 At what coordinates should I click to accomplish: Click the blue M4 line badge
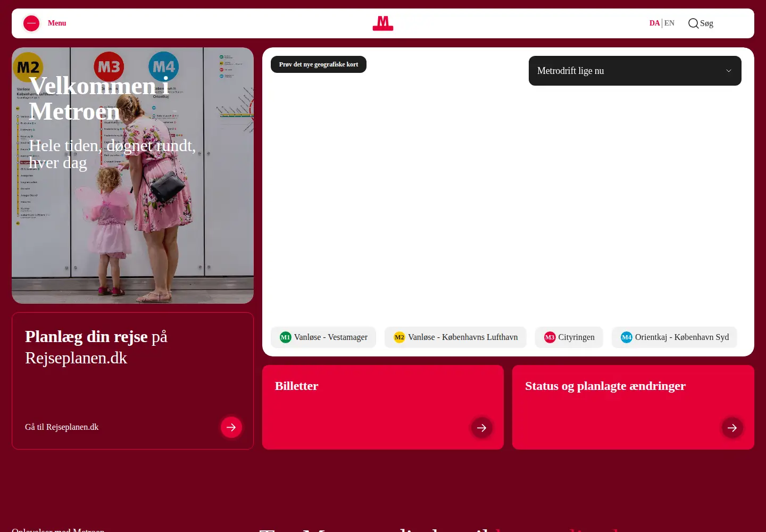(x=627, y=337)
